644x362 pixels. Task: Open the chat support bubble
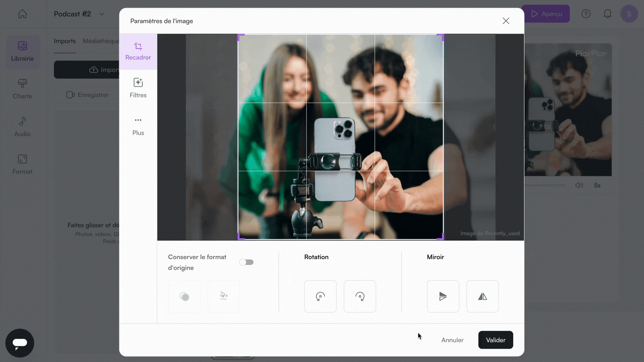[20, 343]
